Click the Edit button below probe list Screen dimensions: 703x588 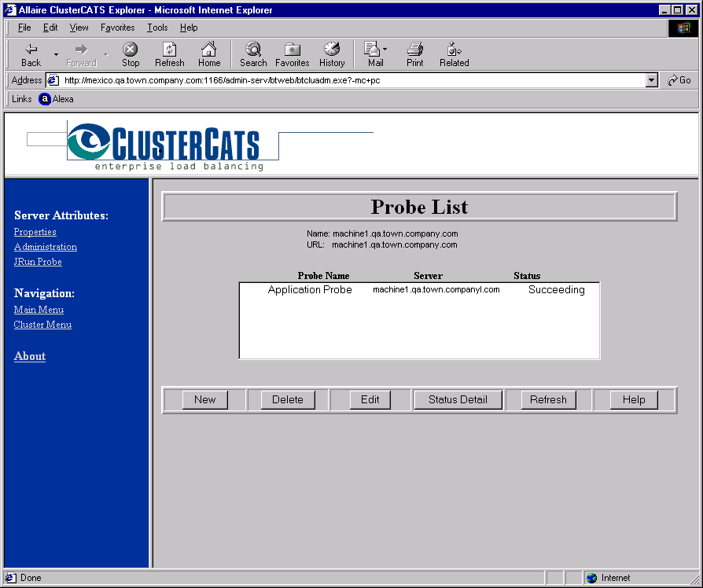pos(370,400)
